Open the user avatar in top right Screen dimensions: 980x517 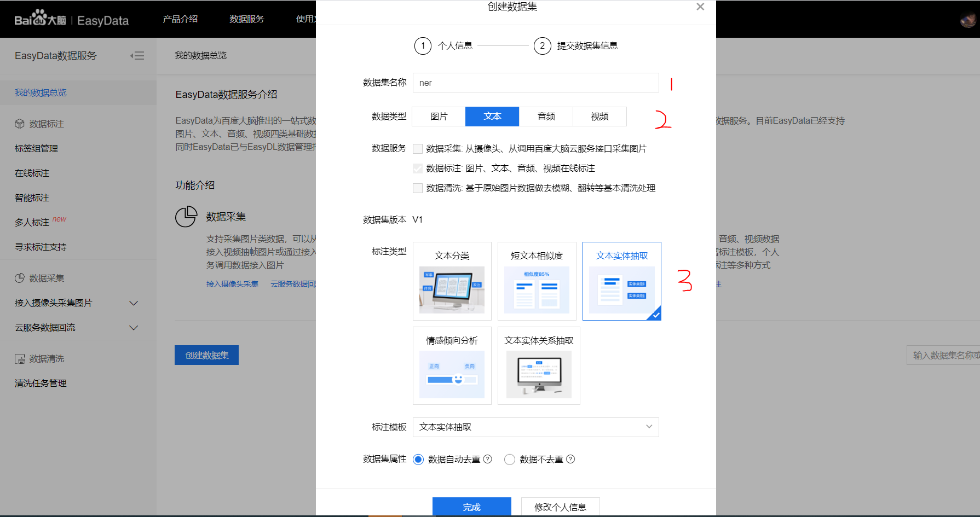tap(967, 20)
